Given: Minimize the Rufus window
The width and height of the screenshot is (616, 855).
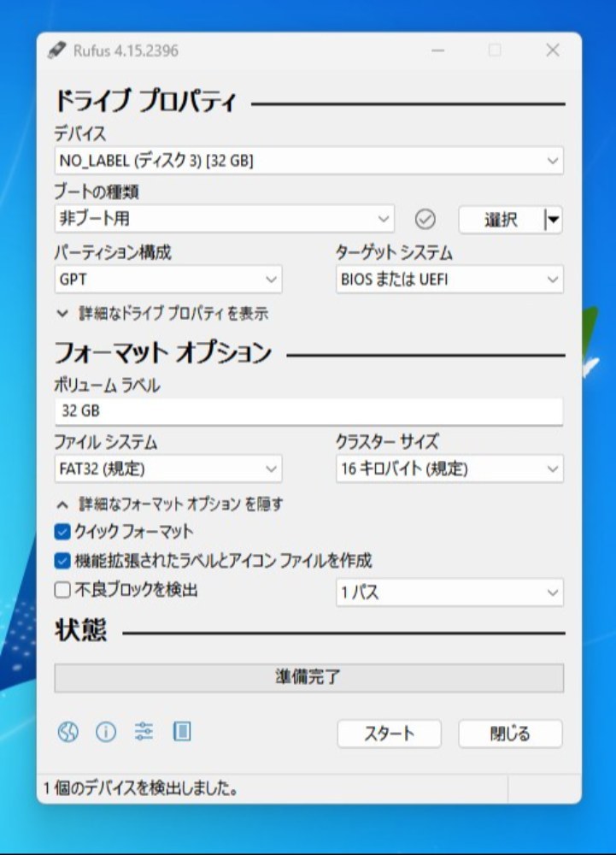Looking at the screenshot, I should coord(438,50).
